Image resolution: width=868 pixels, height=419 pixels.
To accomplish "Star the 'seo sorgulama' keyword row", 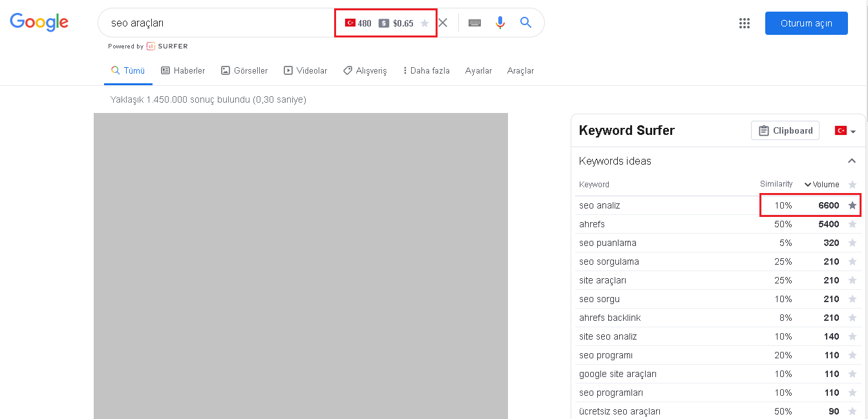I will pos(852,261).
